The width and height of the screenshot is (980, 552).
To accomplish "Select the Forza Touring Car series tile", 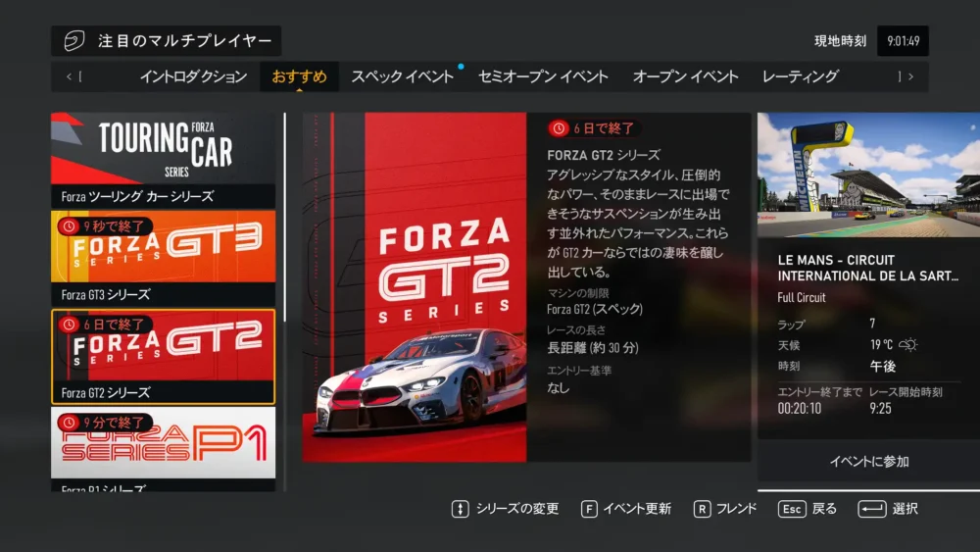I will (x=163, y=157).
